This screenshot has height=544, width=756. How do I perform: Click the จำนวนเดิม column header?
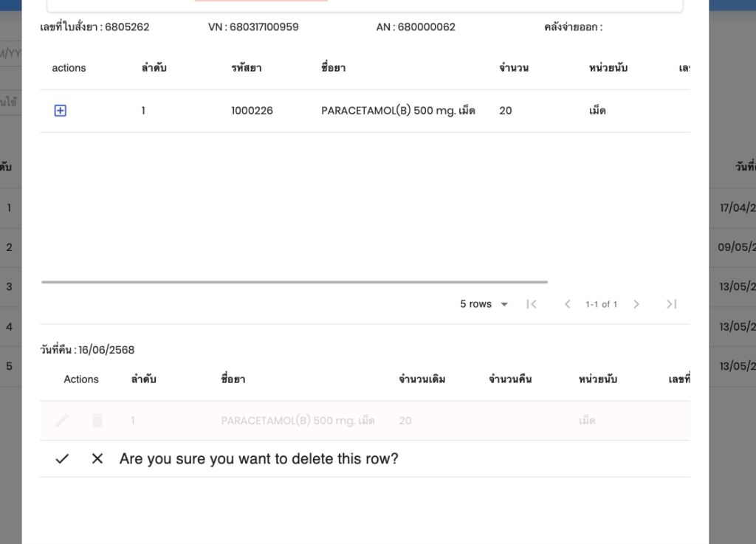[x=422, y=379]
